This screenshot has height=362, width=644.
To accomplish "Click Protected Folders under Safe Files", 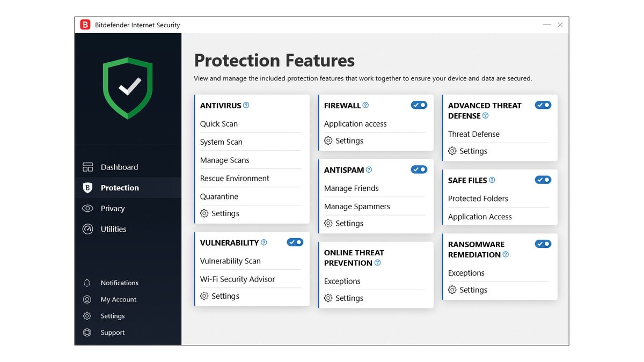I will tap(478, 198).
